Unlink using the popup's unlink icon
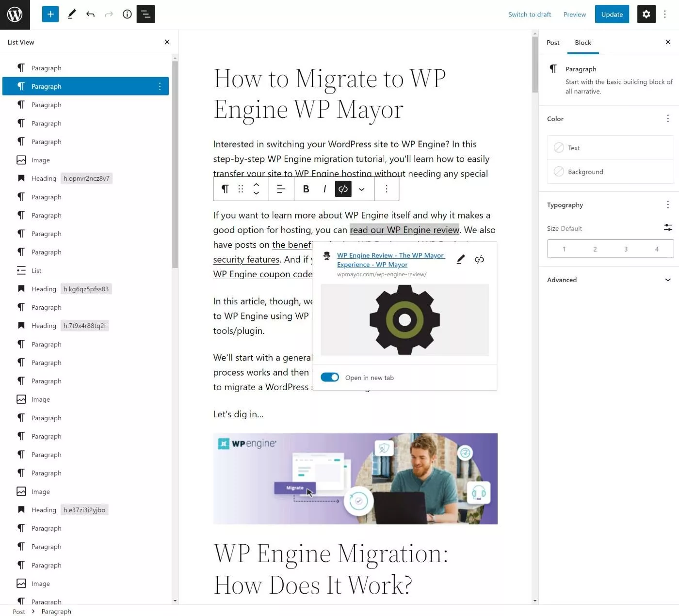679x616 pixels. pos(479,259)
